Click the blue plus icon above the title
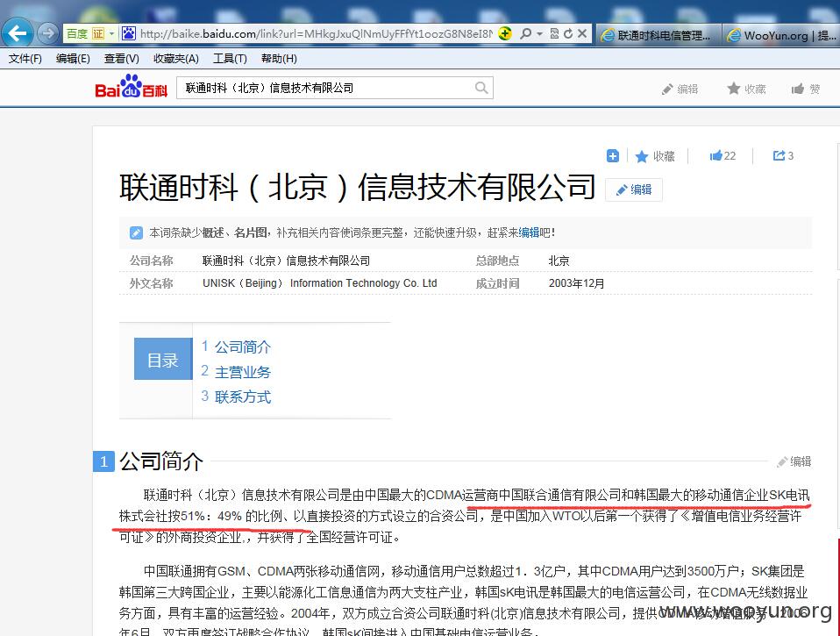The image size is (840, 636). pyautogui.click(x=612, y=156)
